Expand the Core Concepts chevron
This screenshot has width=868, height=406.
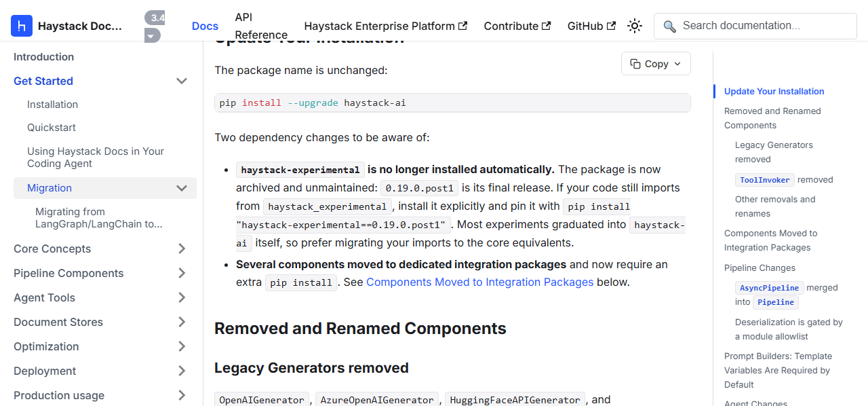pos(182,249)
